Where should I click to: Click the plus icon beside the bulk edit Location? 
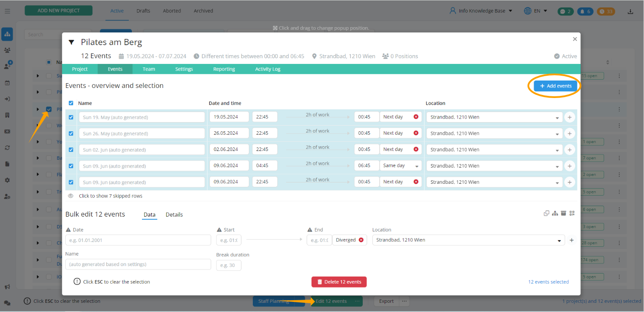tap(571, 240)
